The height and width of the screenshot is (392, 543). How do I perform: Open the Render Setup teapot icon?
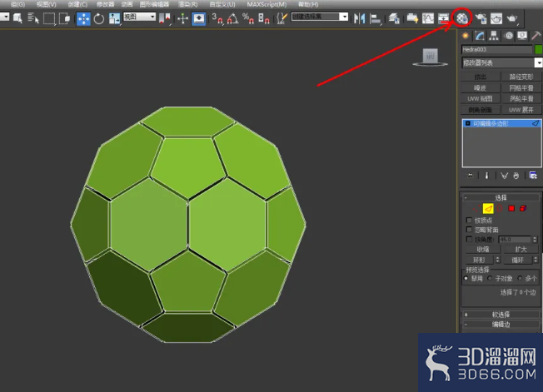click(481, 18)
